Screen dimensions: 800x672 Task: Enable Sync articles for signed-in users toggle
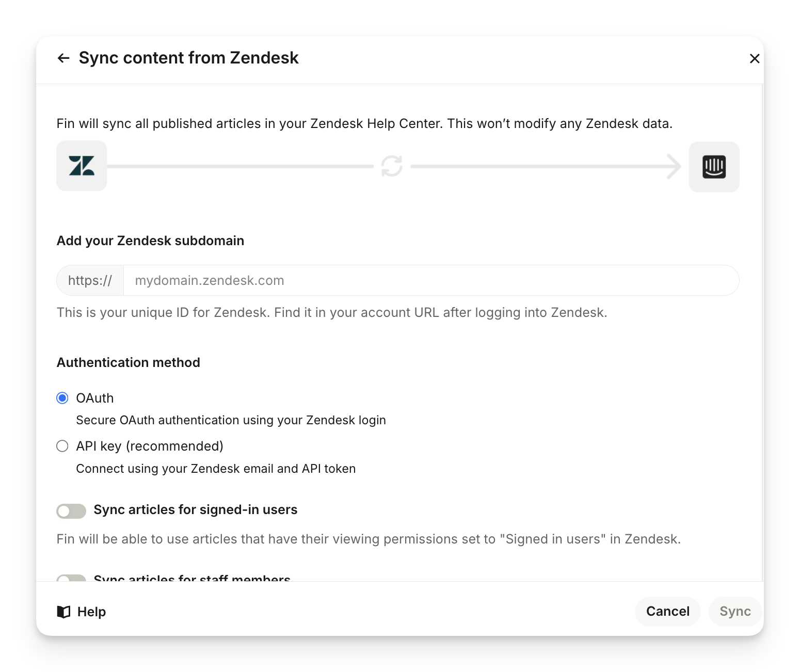(x=71, y=511)
